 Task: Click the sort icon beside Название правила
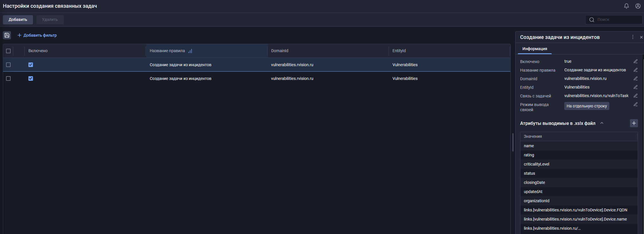[x=190, y=51]
